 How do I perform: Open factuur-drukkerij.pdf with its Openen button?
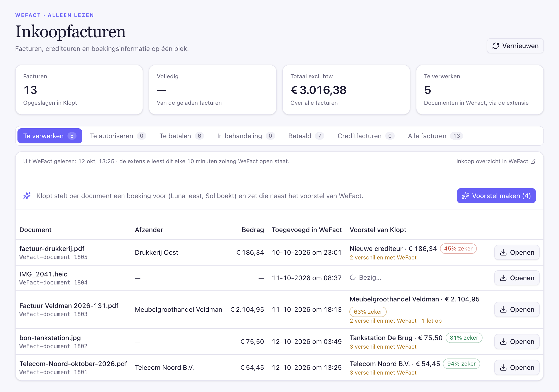coord(517,252)
